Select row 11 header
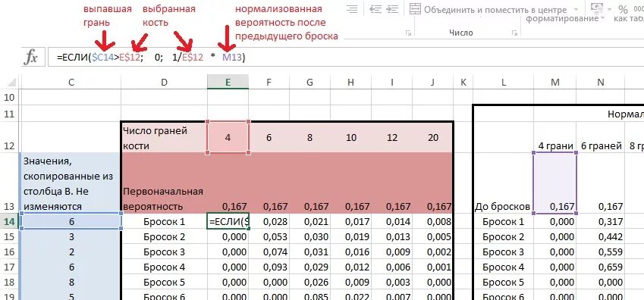This screenshot has width=644, height=300. tap(10, 113)
